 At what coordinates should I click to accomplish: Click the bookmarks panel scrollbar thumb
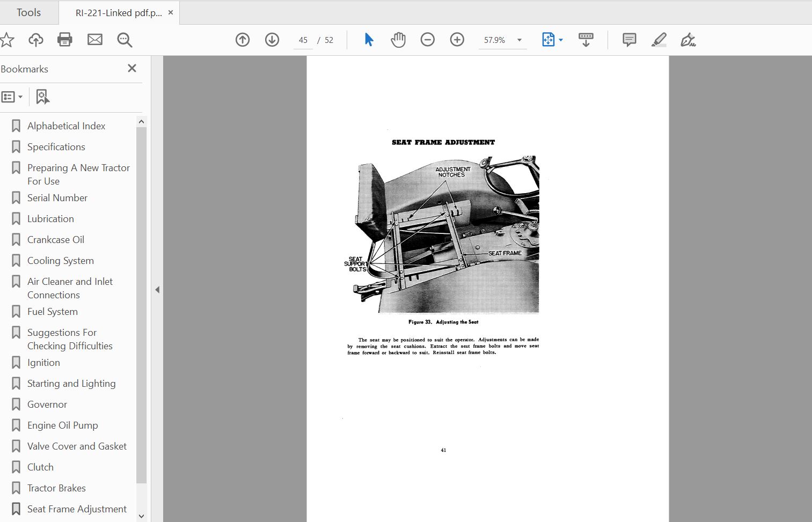142,305
